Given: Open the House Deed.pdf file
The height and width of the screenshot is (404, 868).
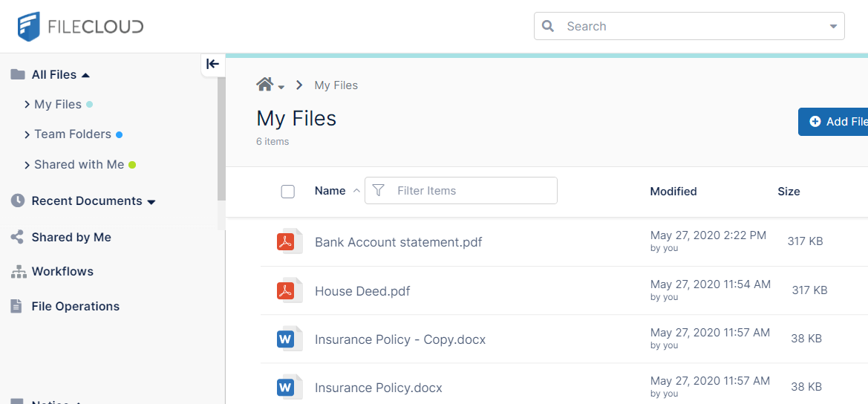Looking at the screenshot, I should click(362, 291).
